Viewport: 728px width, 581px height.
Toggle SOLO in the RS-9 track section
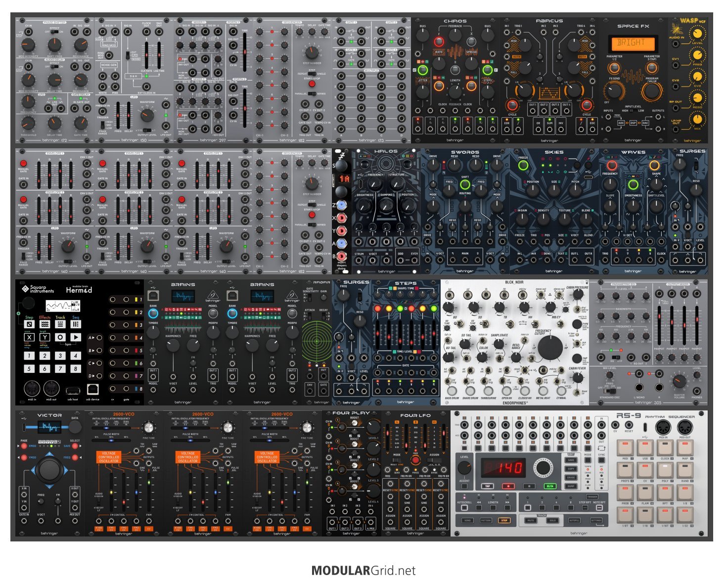point(553,521)
